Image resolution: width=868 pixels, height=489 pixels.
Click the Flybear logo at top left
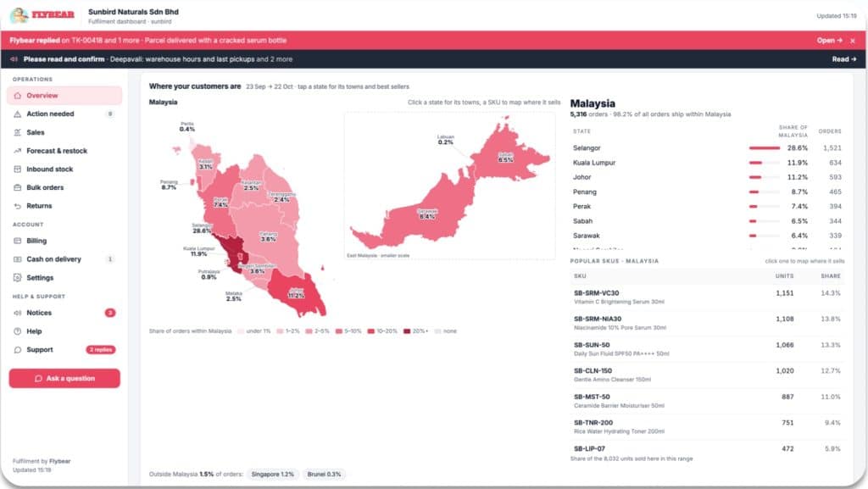(x=42, y=15)
